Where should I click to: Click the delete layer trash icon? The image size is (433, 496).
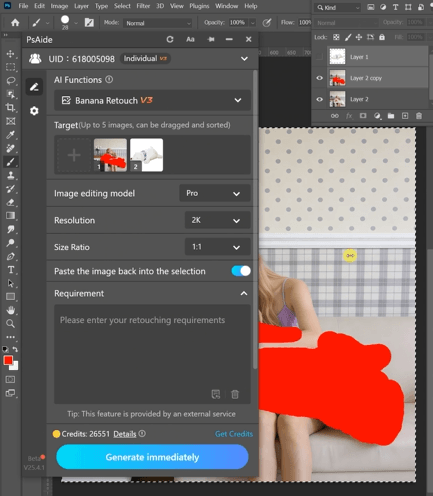tap(419, 116)
